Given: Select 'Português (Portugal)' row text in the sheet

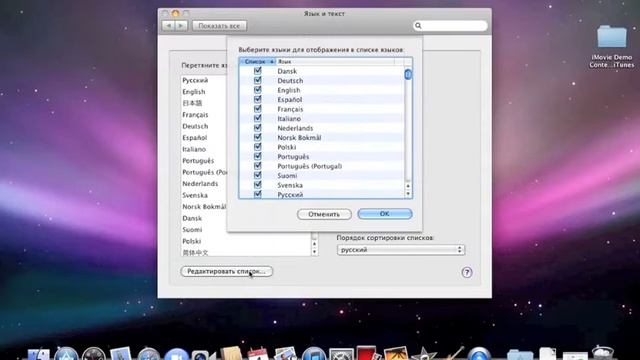Looking at the screenshot, I should coord(310,166).
